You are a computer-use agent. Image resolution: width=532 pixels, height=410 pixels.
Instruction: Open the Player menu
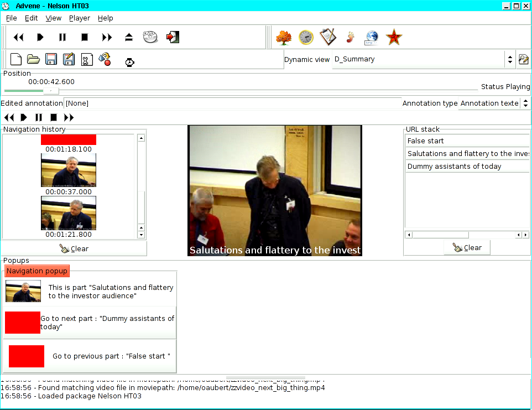pos(80,18)
